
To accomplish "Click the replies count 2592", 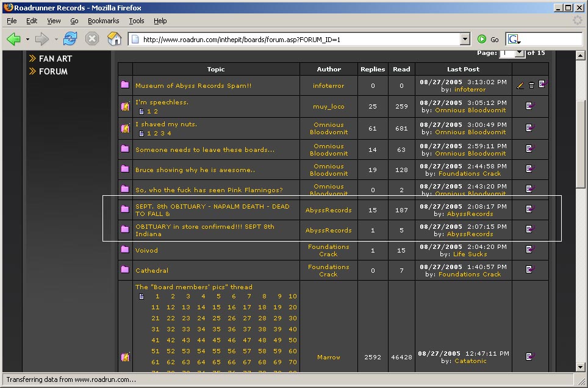I will pyautogui.click(x=373, y=357).
